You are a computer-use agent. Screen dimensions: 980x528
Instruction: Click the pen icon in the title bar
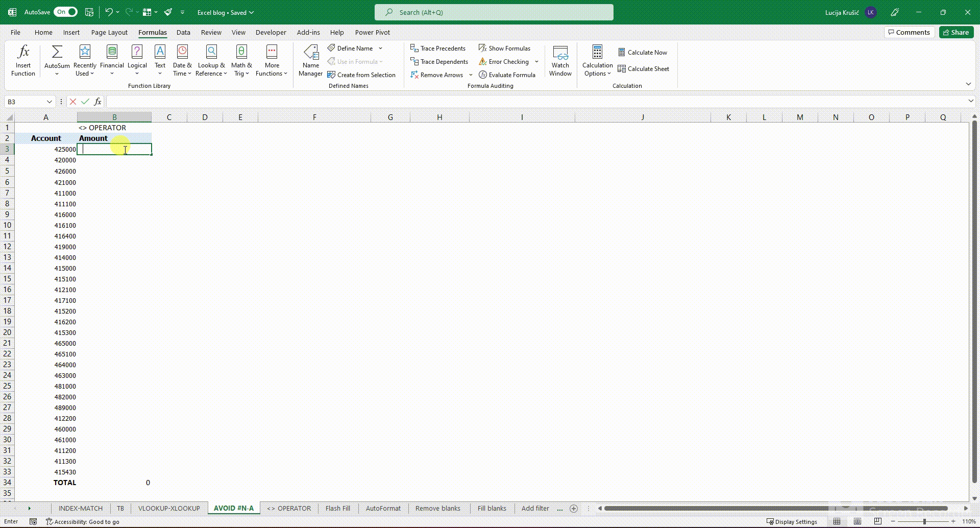(x=895, y=12)
